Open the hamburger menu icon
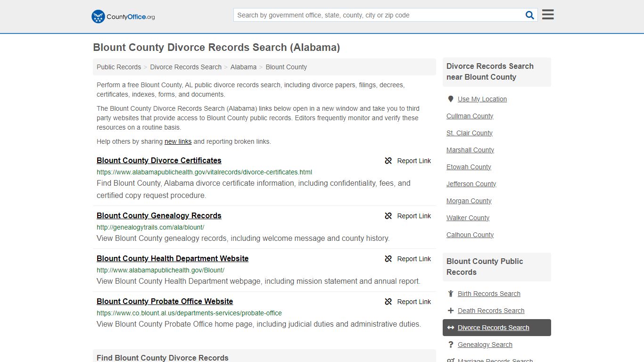 [x=548, y=15]
